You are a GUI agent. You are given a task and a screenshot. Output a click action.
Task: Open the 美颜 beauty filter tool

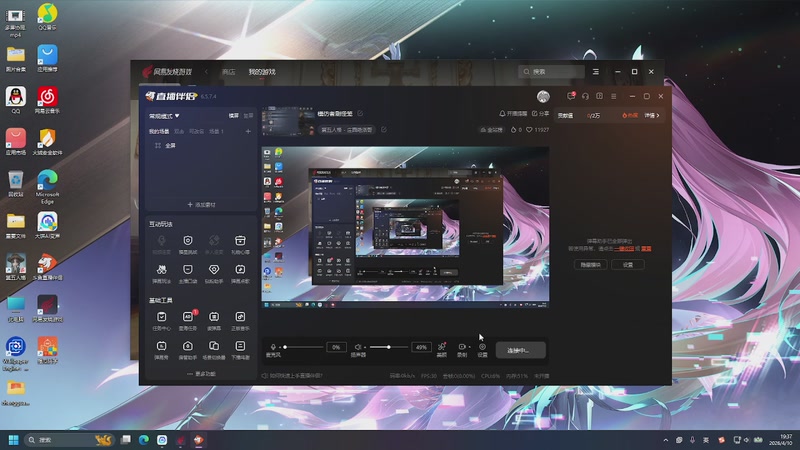pyautogui.click(x=442, y=349)
